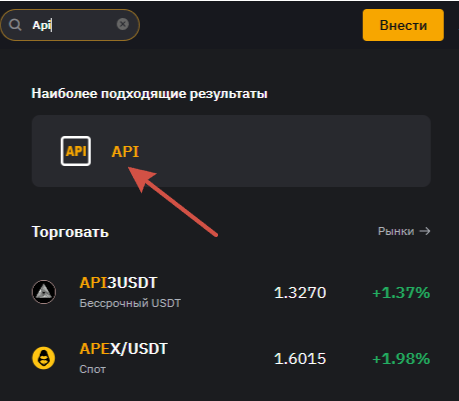Image resolution: width=459 pixels, height=401 pixels.
Task: Click the API3USDT price 1.3270
Action: [300, 293]
